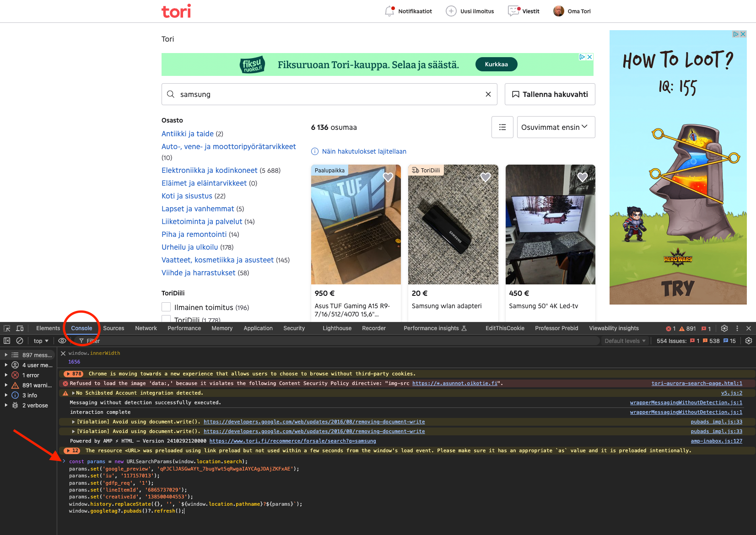Create live expression eye icon

[62, 341]
